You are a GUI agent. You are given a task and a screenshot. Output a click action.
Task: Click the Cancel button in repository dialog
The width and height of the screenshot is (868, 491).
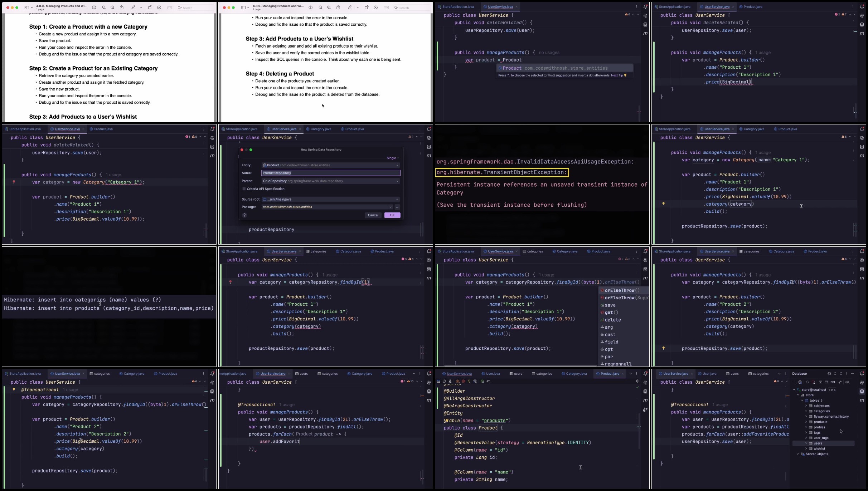(x=373, y=215)
